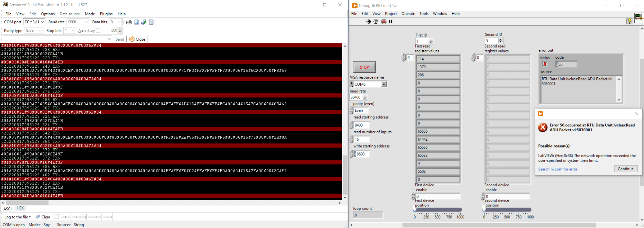Image resolution: width=644 pixels, height=228 pixels.
Task: Click second blue document toolbar icon
Action: [x=136, y=22]
